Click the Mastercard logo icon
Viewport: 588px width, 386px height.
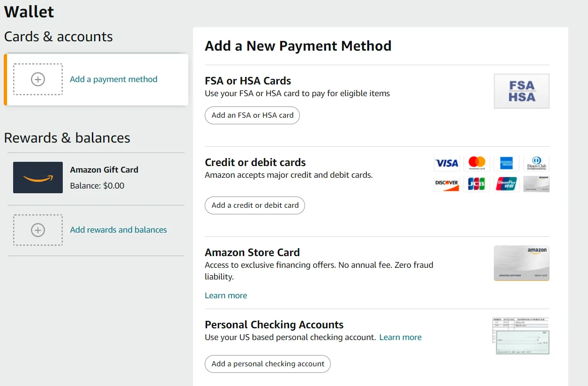click(x=476, y=163)
